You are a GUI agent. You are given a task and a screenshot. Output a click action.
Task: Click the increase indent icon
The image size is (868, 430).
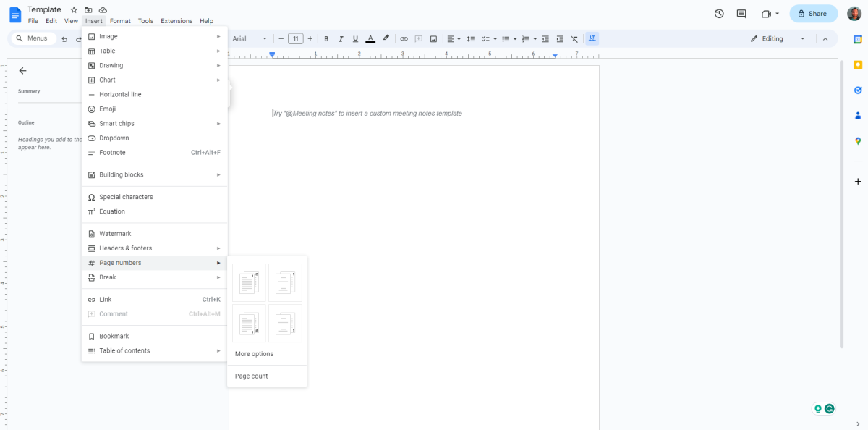pos(560,38)
